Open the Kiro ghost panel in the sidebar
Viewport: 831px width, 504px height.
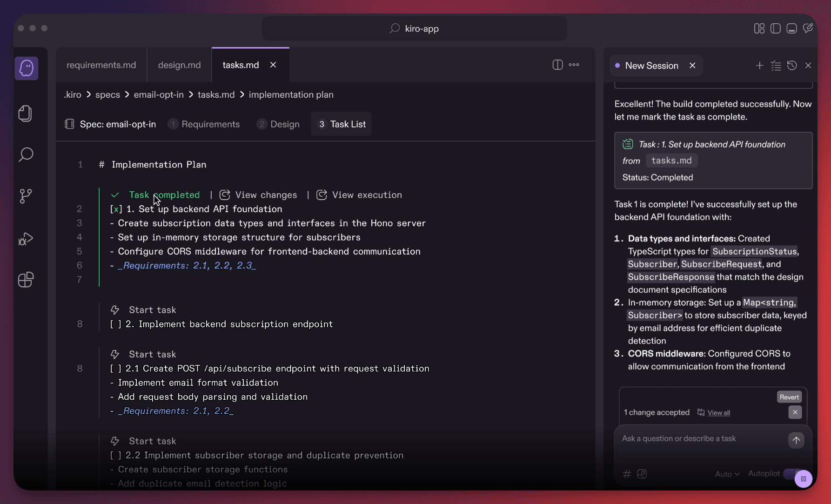[26, 68]
